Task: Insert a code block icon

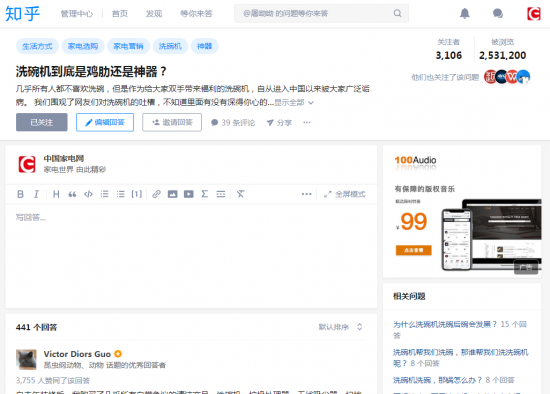Action: tap(88, 194)
